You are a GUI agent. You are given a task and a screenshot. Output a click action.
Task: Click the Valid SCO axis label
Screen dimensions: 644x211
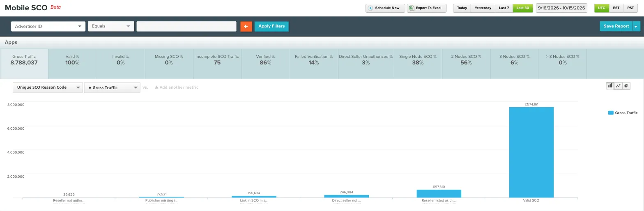point(531,201)
